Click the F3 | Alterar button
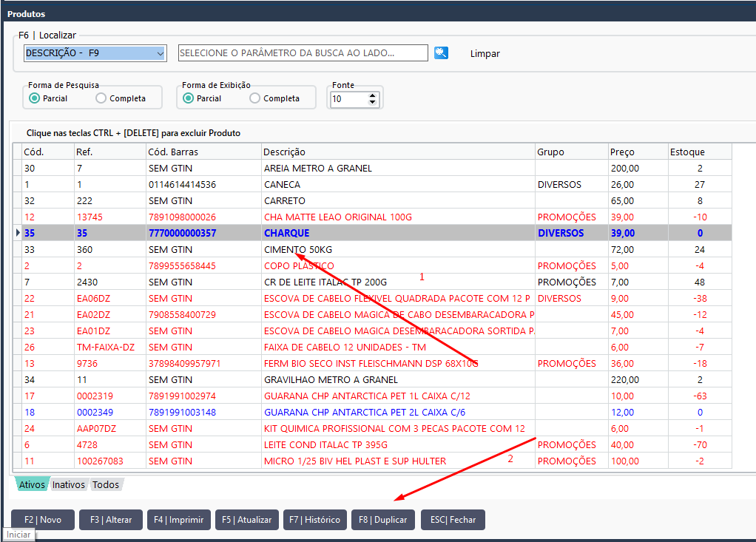This screenshot has width=756, height=542. [111, 520]
